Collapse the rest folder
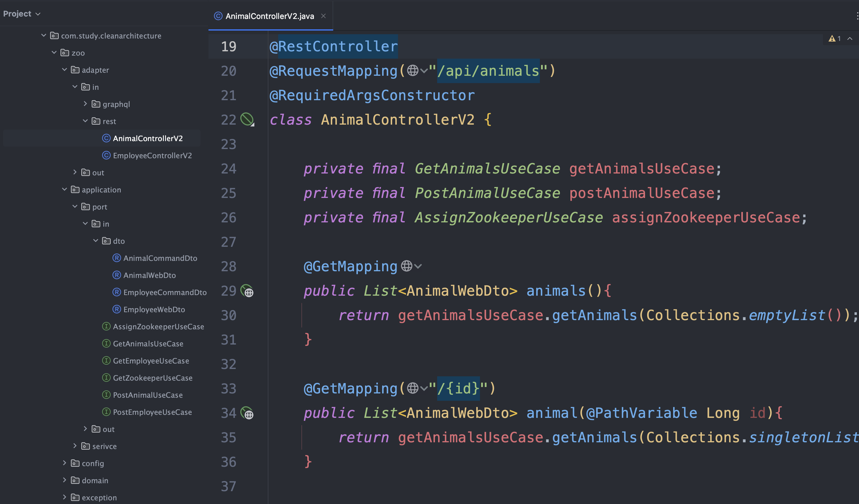 point(85,121)
